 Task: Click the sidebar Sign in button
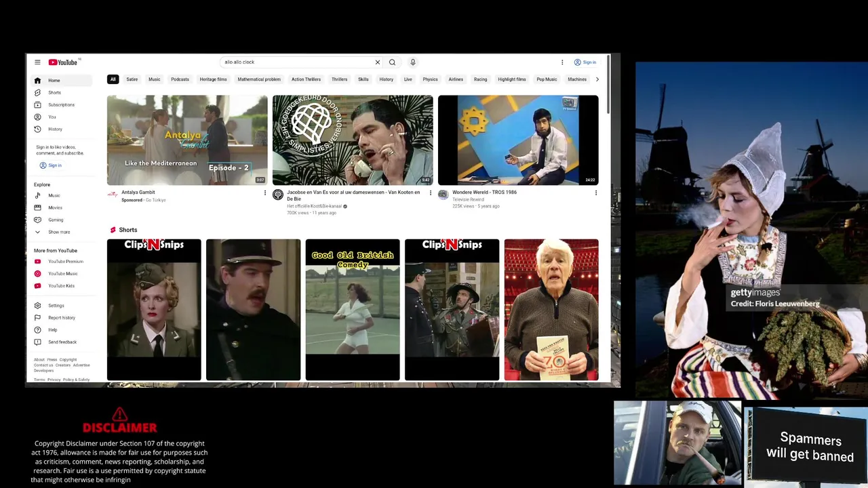click(x=51, y=165)
